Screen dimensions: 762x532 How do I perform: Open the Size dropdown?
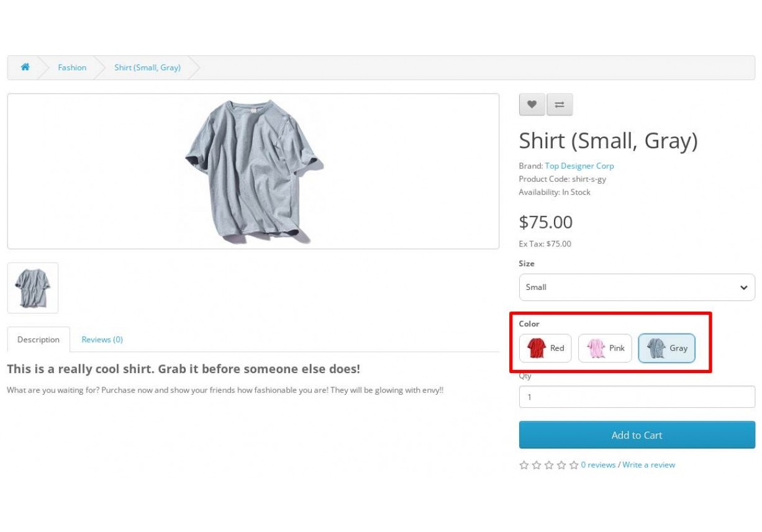(x=637, y=287)
